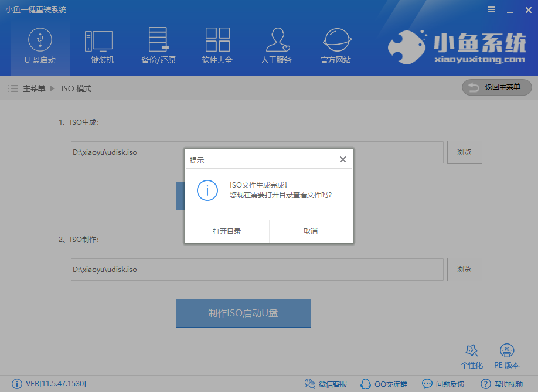Click the 个性化 customization icon
538x392 pixels.
pos(472,354)
